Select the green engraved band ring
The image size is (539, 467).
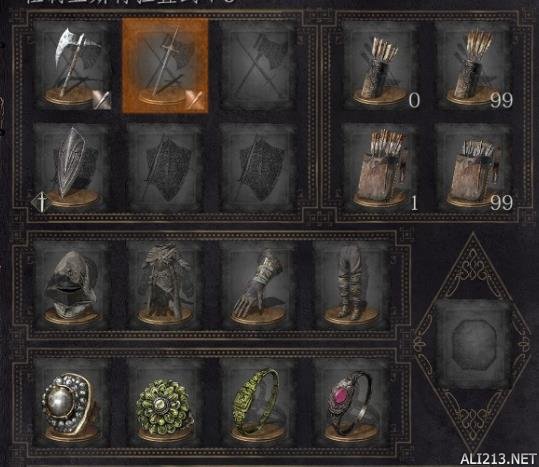[x=258, y=403]
